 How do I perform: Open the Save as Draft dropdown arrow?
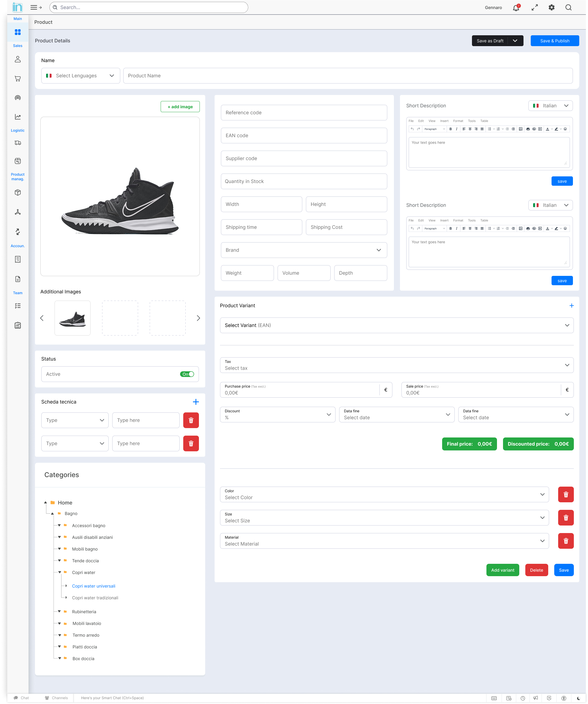515,41
